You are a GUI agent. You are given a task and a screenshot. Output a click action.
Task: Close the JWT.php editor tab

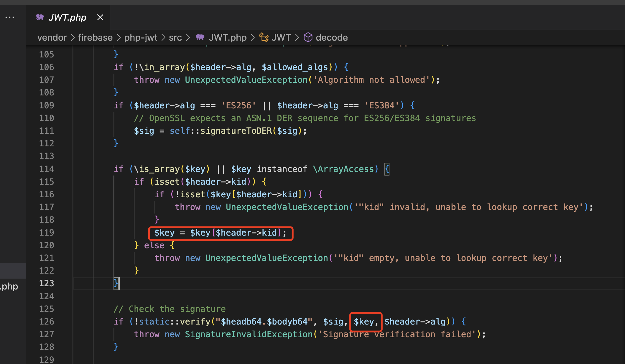[x=100, y=17]
